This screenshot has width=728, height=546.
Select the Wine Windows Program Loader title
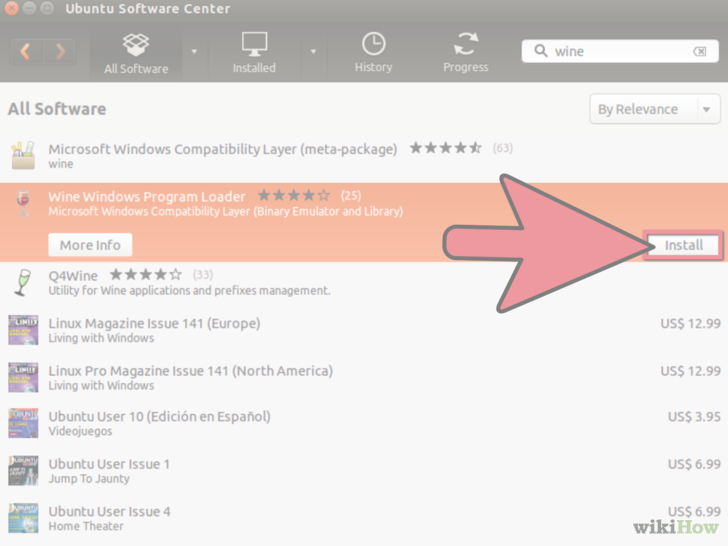[x=147, y=196]
